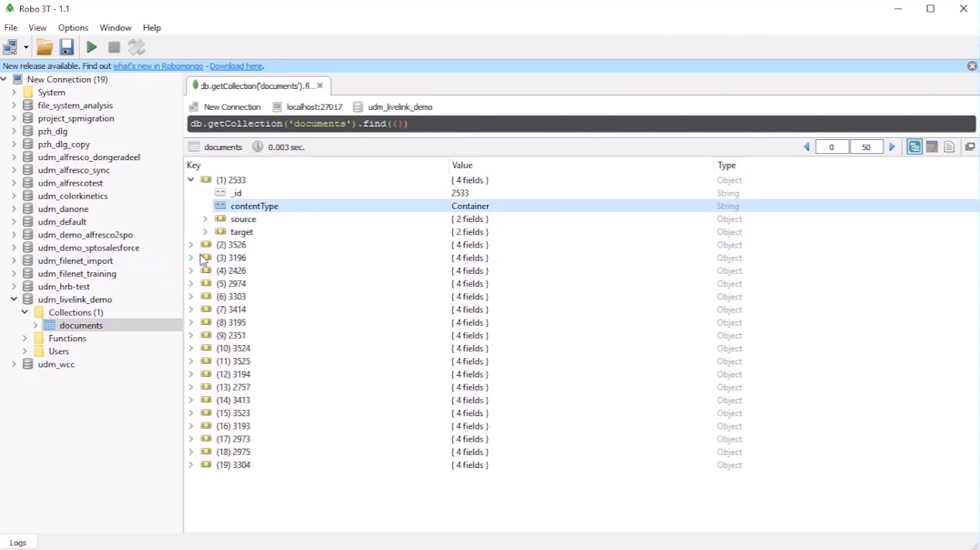
Task: Switch results to tree view mode
Action: (x=915, y=147)
